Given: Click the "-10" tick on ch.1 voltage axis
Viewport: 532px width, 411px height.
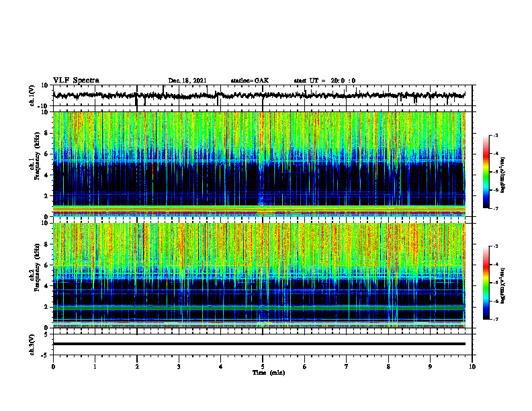Looking at the screenshot, I should [44, 106].
